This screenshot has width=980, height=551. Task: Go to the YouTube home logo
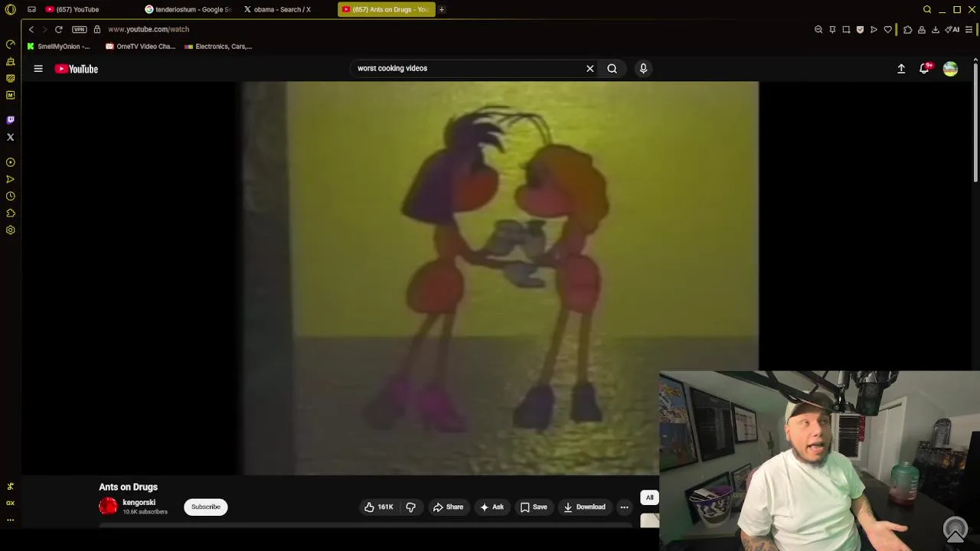pos(77,69)
